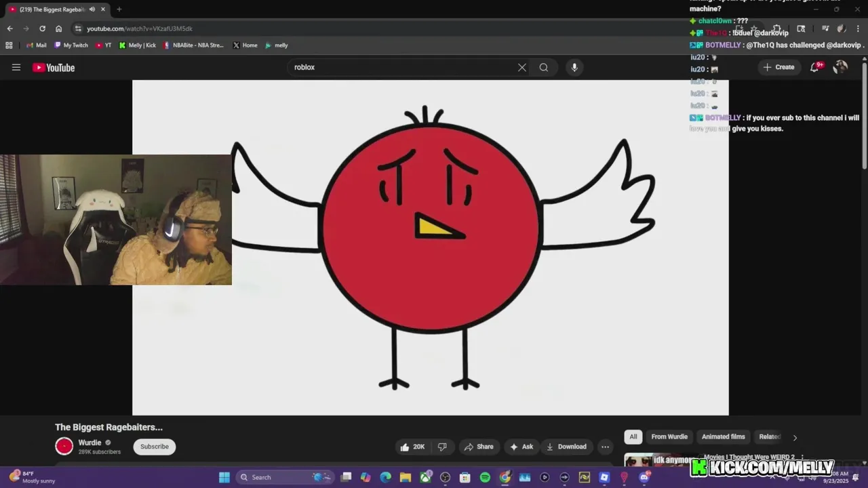Close the 'The Biggest Ragebait' browser tab
868x488 pixels.
pos(103,9)
